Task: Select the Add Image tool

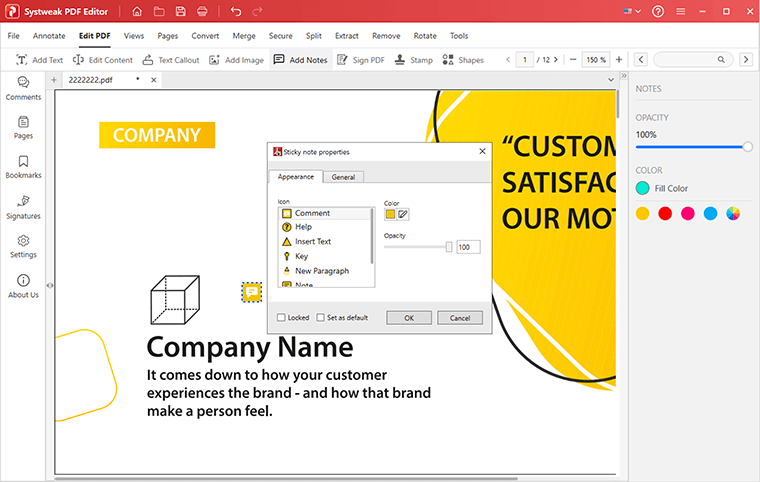Action: (x=236, y=60)
